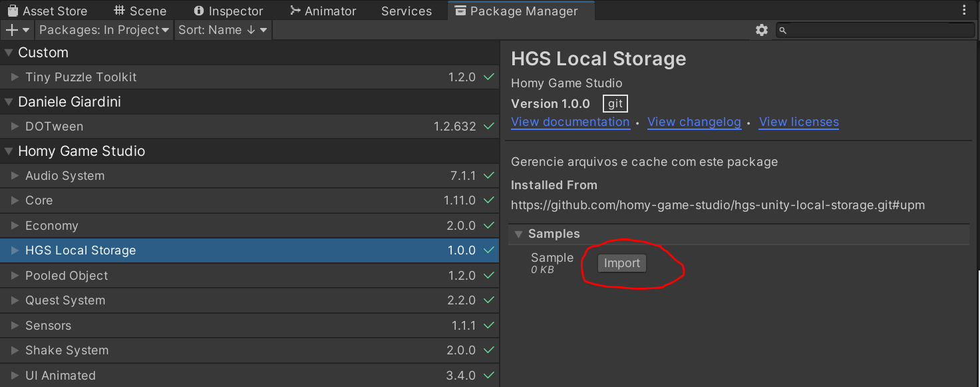This screenshot has width=980, height=387.
Task: Click the installed checkmark on DOTween row
Action: 489,127
